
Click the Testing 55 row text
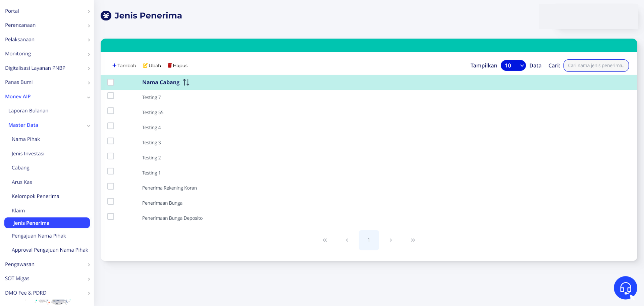point(153,112)
